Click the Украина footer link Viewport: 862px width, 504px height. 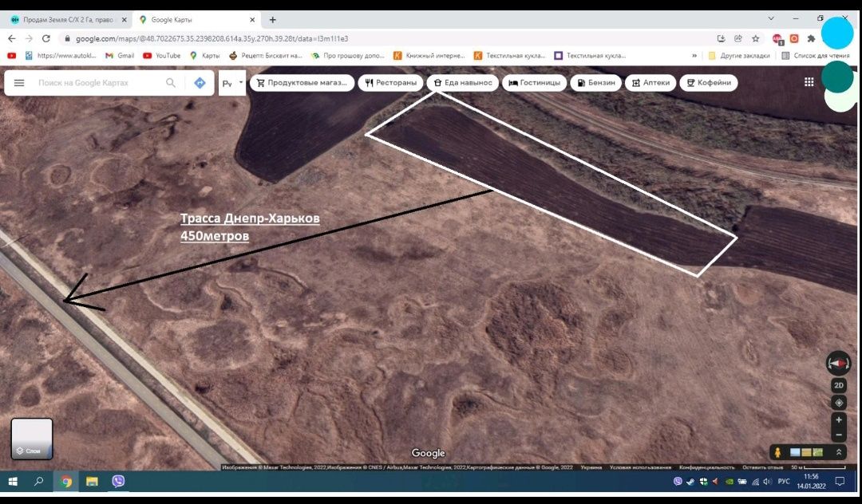click(591, 467)
